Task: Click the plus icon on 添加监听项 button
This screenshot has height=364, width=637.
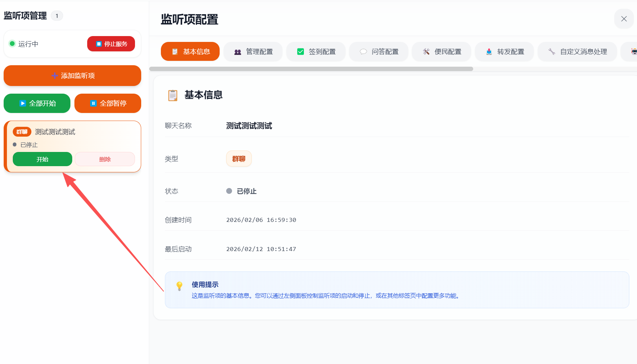Action: pos(54,76)
